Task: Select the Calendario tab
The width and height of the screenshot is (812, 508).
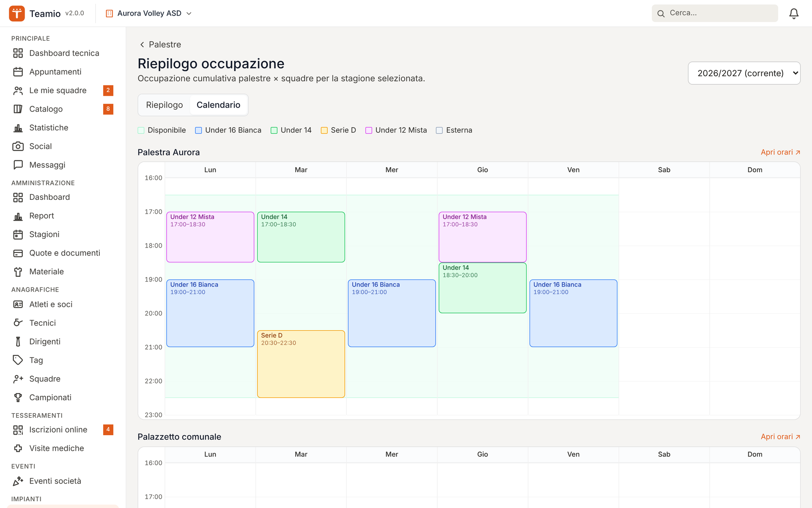Action: pyautogui.click(x=218, y=105)
